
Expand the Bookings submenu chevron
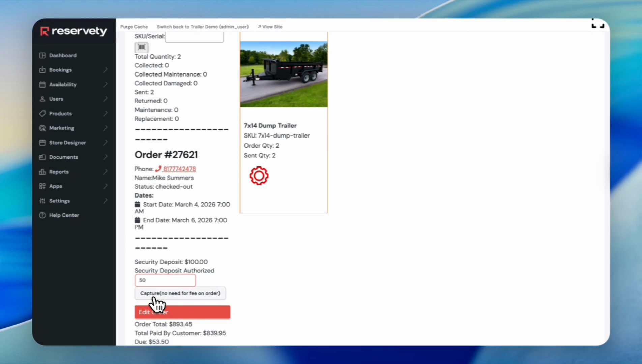point(105,70)
